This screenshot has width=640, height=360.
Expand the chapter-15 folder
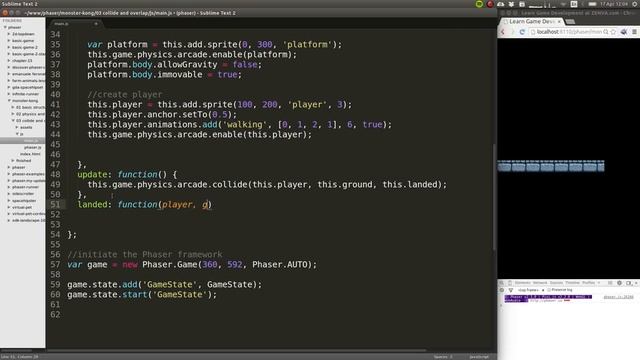tap(9, 60)
